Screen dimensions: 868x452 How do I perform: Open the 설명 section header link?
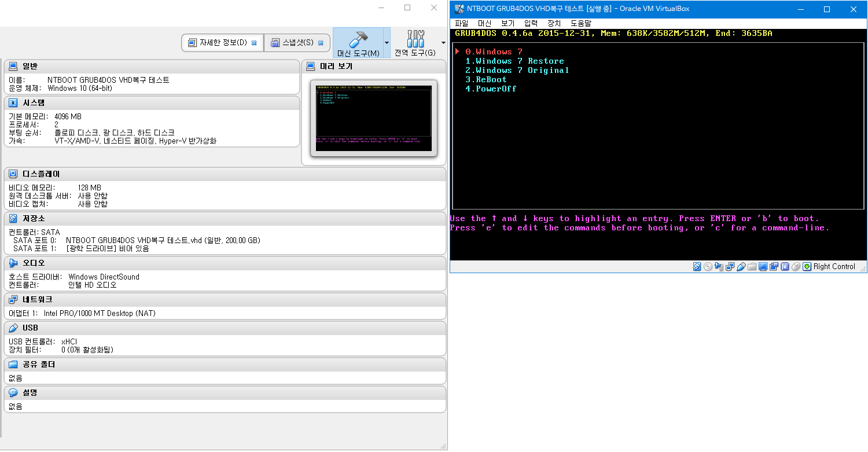[x=30, y=392]
